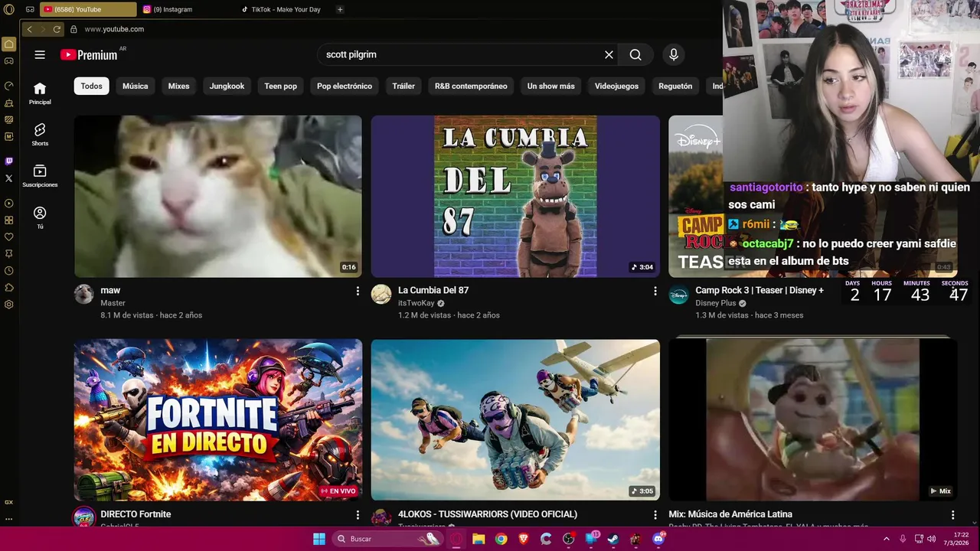Open options for La Cumbia Del 87
Screen dimensions: 980x551
[x=655, y=291]
